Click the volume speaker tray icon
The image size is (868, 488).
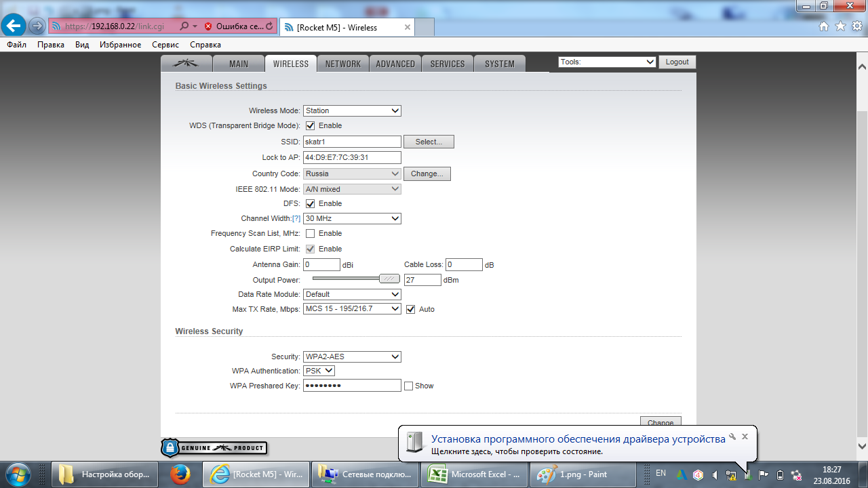pos(715,475)
